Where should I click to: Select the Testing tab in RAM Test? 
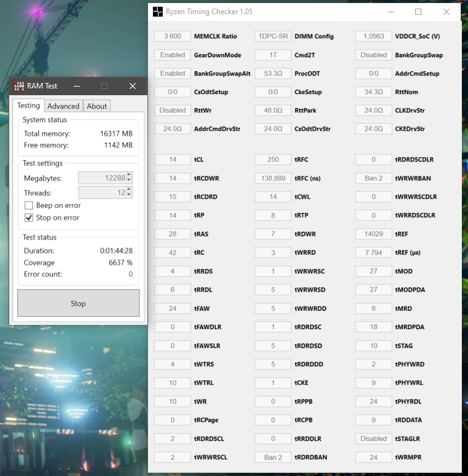[28, 106]
